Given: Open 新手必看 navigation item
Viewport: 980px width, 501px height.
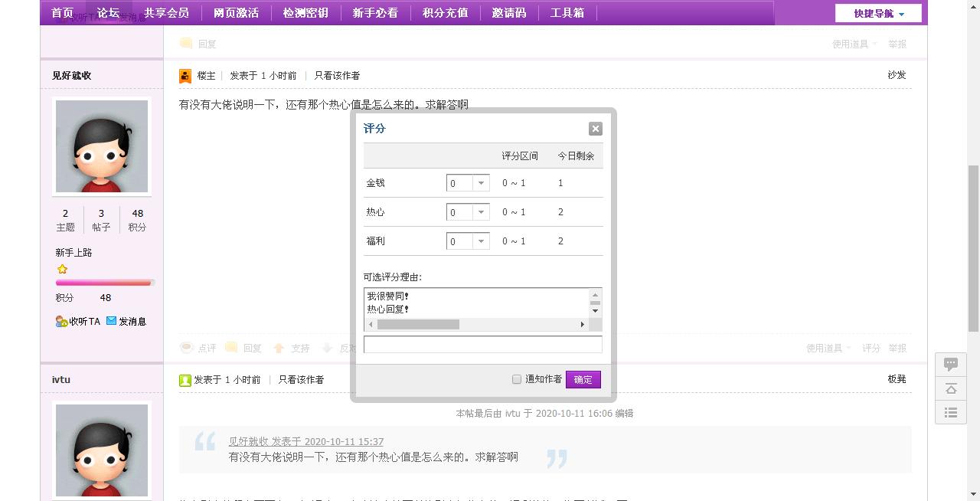Looking at the screenshot, I should point(375,13).
